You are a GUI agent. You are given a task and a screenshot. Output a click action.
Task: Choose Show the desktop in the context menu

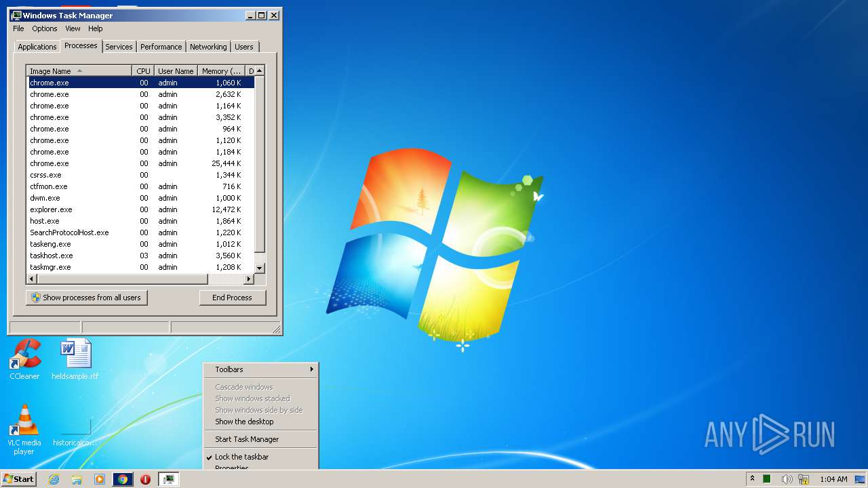coord(261,422)
